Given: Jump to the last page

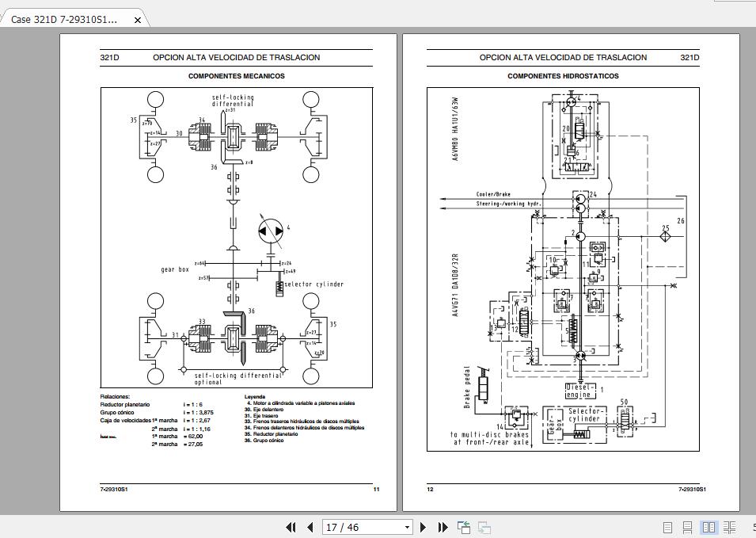Looking at the screenshot, I should pyautogui.click(x=443, y=527).
